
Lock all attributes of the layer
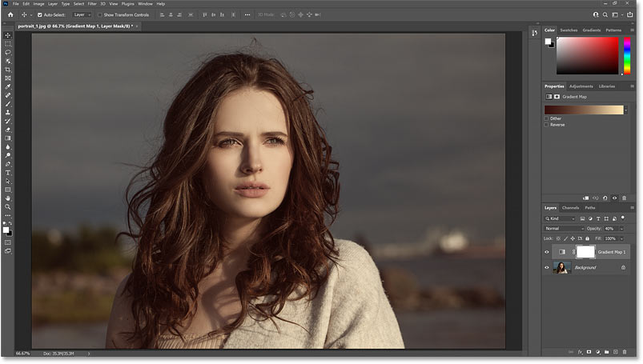point(587,238)
